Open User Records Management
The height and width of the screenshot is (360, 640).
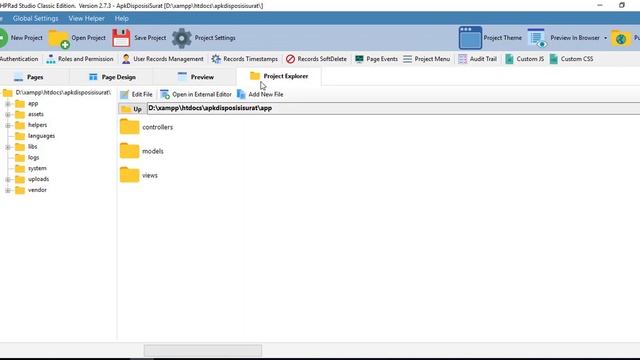[x=162, y=59]
